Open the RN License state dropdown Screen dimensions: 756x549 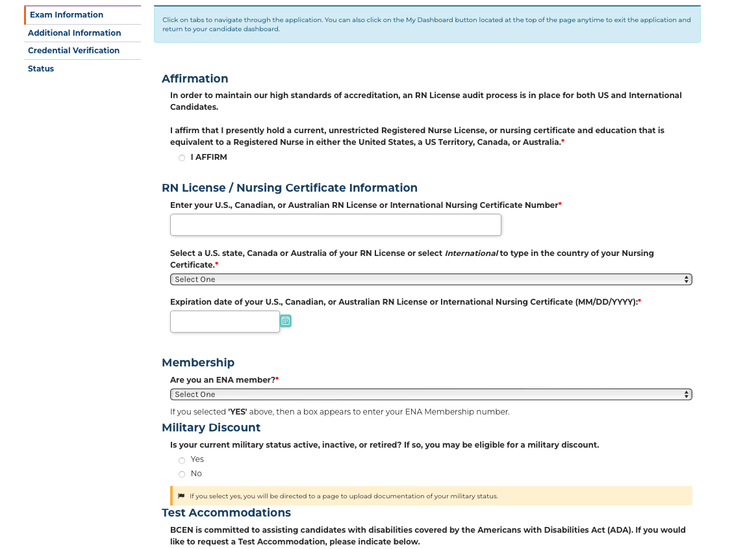pos(431,279)
